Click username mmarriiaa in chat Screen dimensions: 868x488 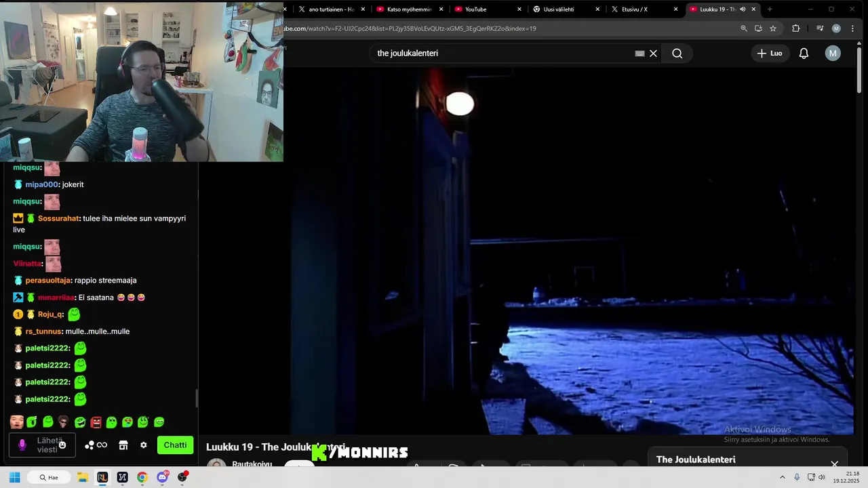coord(56,297)
